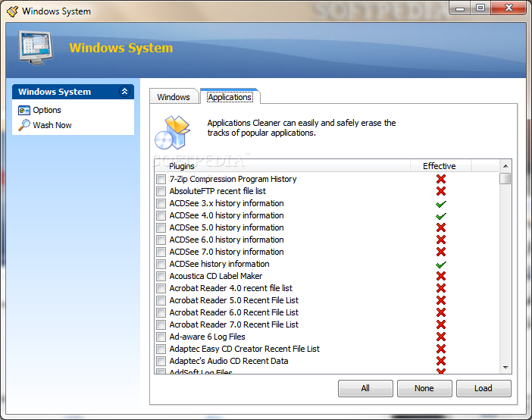Select Adaptec Easy CD Creator Recent File List text
This screenshot has width=532, height=420.
pos(244,349)
